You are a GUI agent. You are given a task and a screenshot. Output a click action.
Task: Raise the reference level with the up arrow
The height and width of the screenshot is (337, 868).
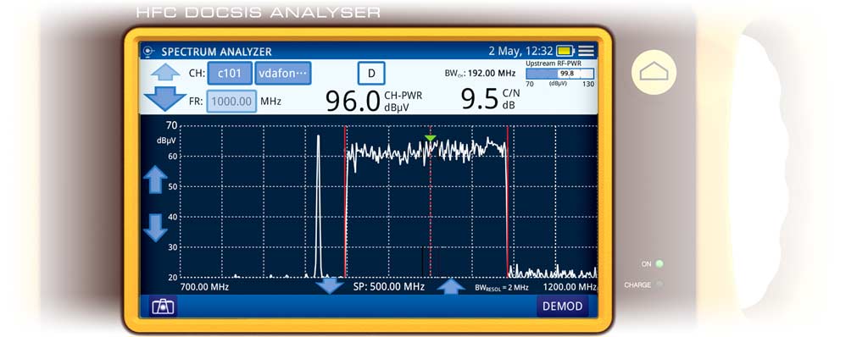point(155,180)
